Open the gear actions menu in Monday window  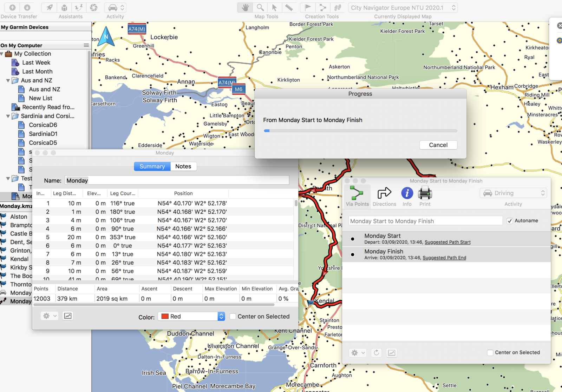click(x=49, y=316)
